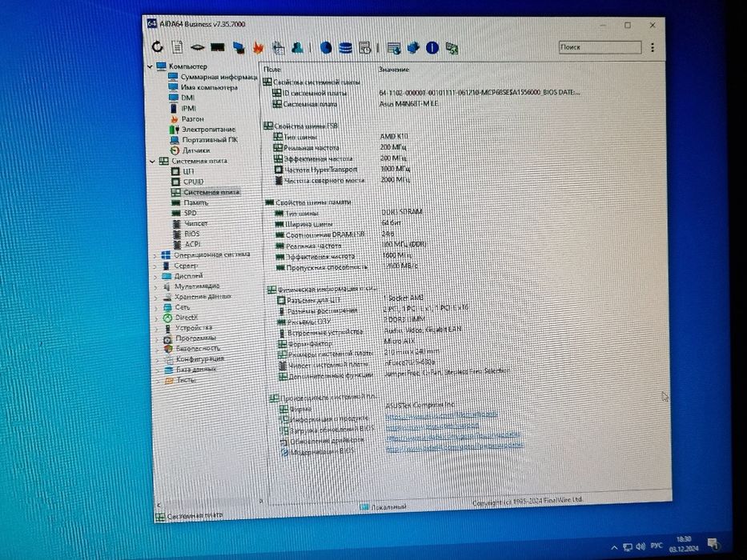The image size is (747, 560).
Task: Expand the Хранение данных node
Action: point(156,297)
